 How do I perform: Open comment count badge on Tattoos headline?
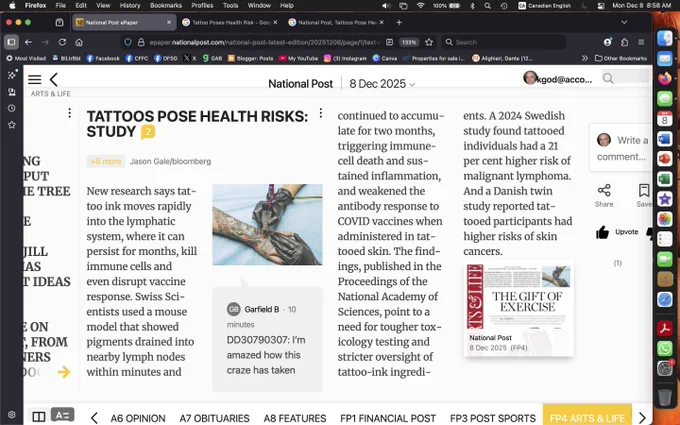(148, 132)
